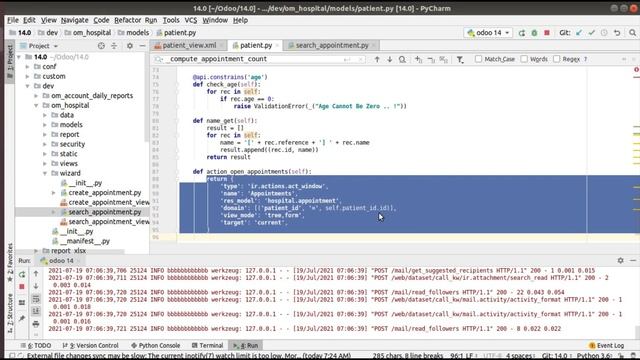Screen dimensions: 640x360
Task: Expand the models folder in tree
Action: (x=45, y=125)
